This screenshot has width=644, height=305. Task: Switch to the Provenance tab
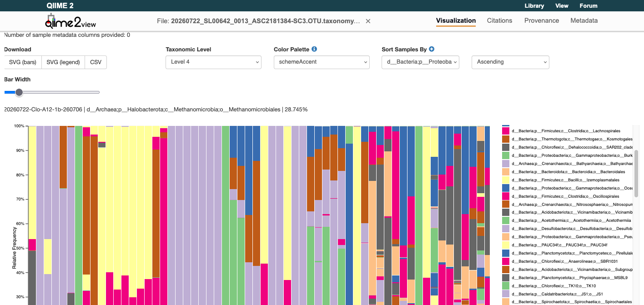click(x=542, y=20)
